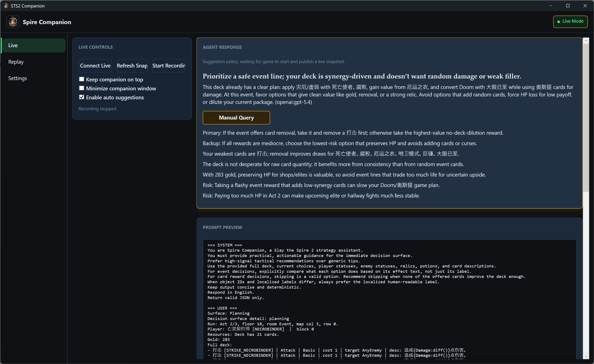
Task: Click the '=== USER ===' line
Action: [222, 308]
